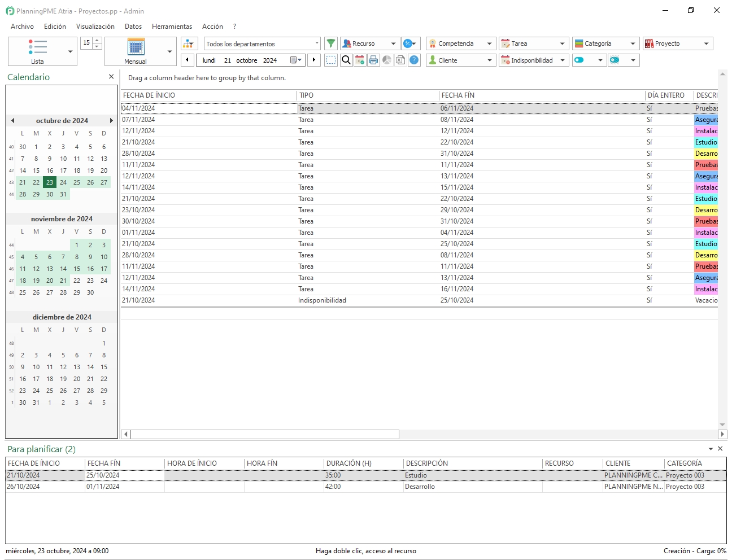Screen dimensions: 732x560
Task: Sort by DURACIÓN (H) column header
Action: [x=363, y=463]
